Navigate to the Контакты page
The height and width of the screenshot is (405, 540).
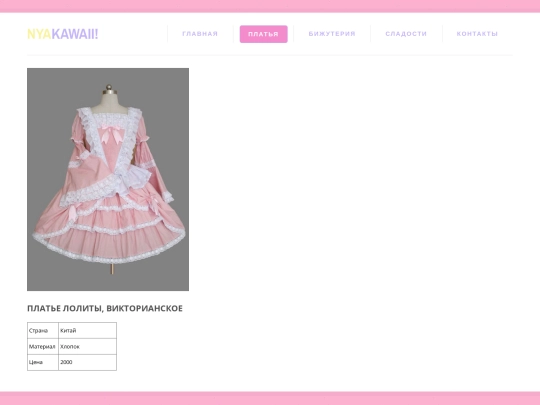[477, 34]
